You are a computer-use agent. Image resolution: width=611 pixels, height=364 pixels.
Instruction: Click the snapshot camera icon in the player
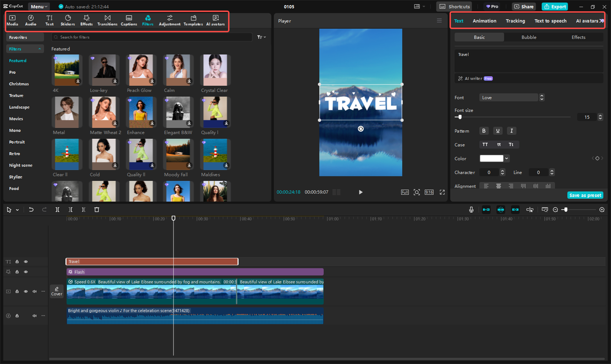click(416, 192)
